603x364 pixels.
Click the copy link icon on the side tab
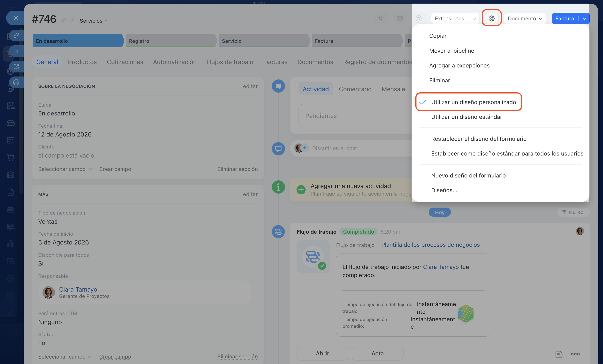point(16,36)
